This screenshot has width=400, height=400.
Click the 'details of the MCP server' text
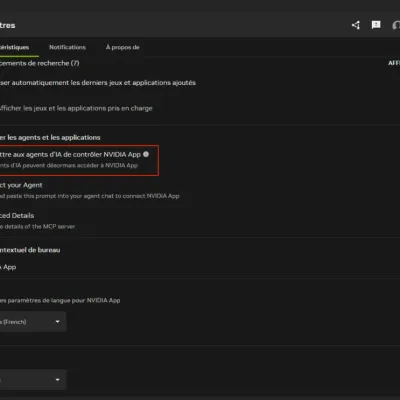pos(40,226)
